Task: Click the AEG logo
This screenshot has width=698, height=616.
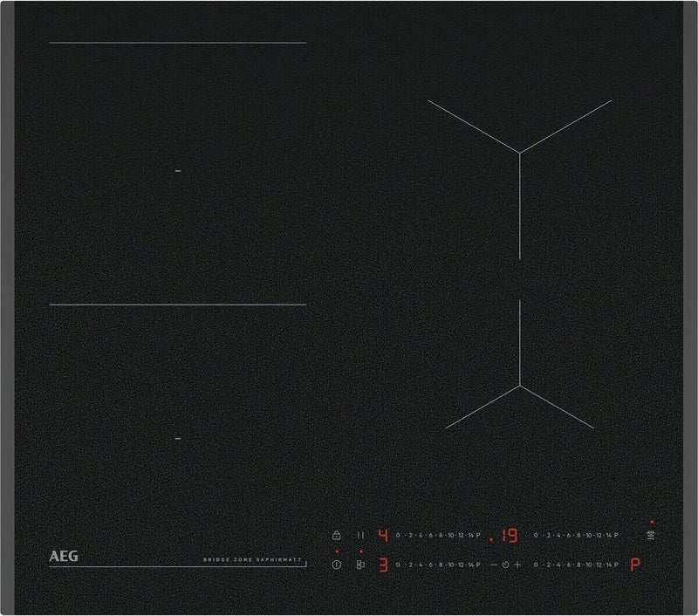Action: tap(64, 554)
